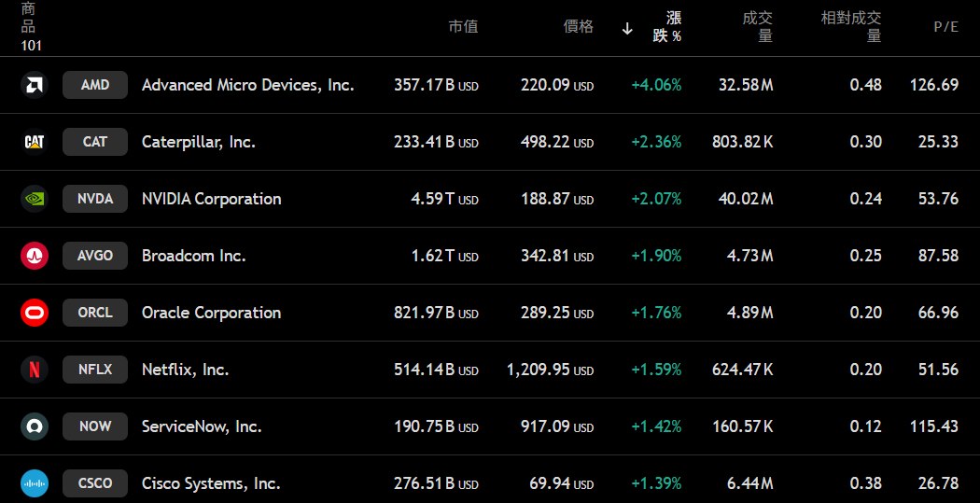
Task: Open Oracle Corporation company link
Action: pyautogui.click(x=211, y=313)
